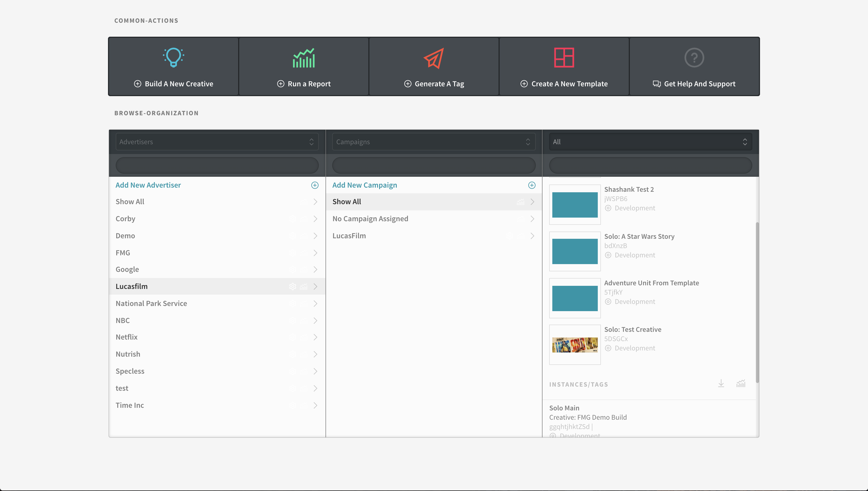Viewport: 868px width, 491px height.
Task: Click chart icon in Instances/Tags header
Action: pos(741,383)
